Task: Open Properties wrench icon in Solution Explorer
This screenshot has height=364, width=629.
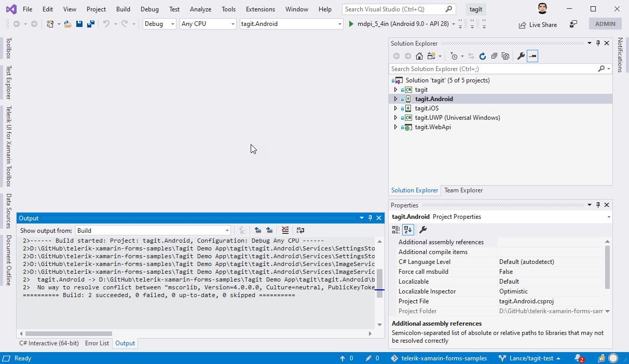Action: point(521,56)
